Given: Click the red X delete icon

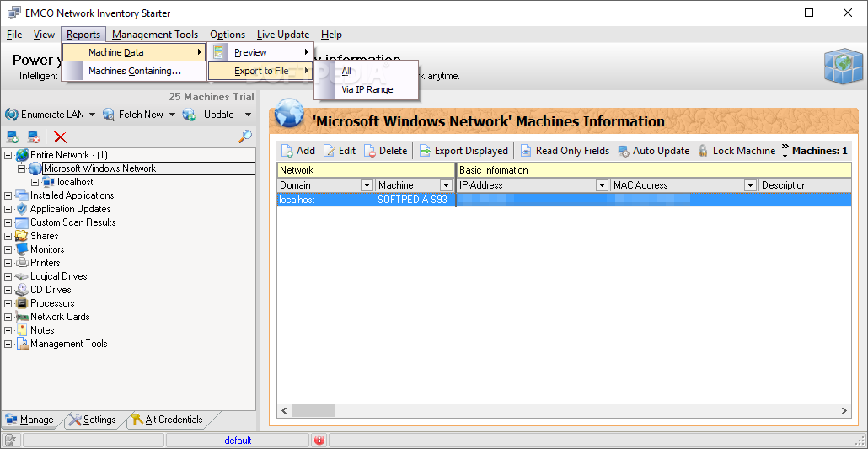Looking at the screenshot, I should [61, 136].
